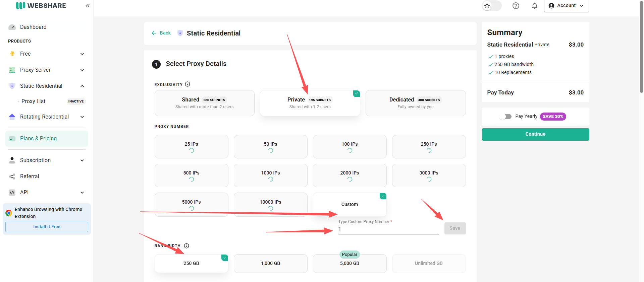The height and width of the screenshot is (282, 644).
Task: Click the page vertical scrollbar
Action: pyautogui.click(x=641, y=47)
